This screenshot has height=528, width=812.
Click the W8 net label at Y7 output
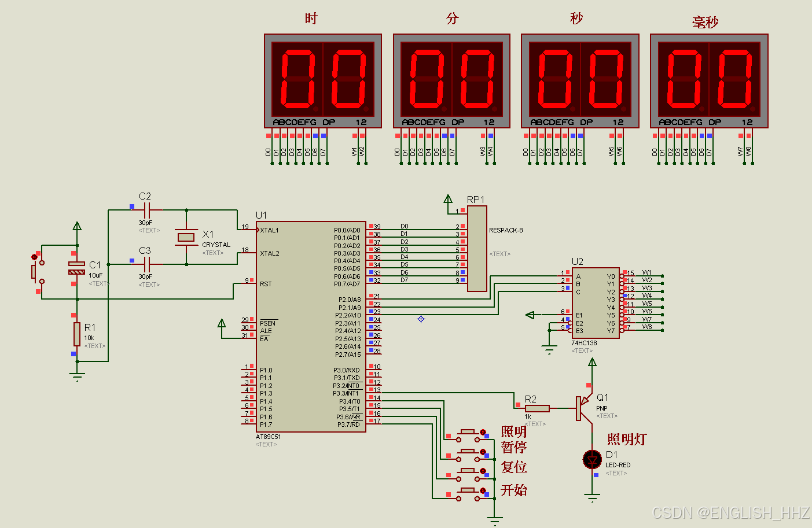click(647, 327)
